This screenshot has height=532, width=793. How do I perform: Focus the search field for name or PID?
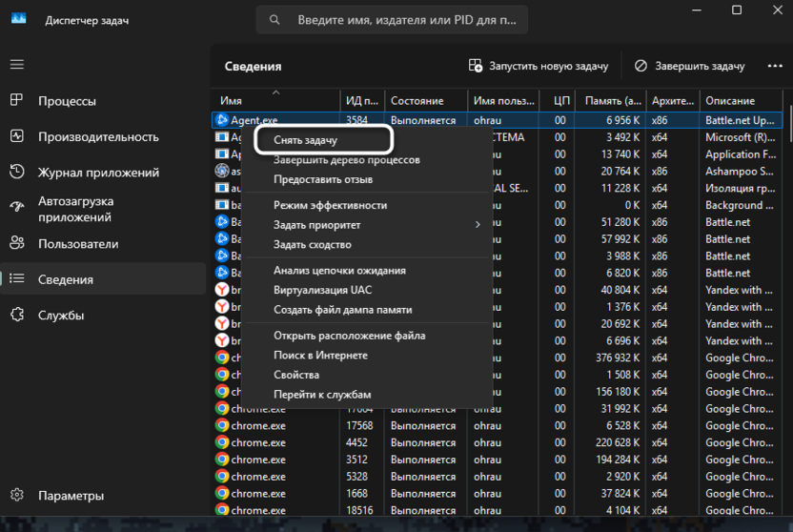(x=392, y=20)
